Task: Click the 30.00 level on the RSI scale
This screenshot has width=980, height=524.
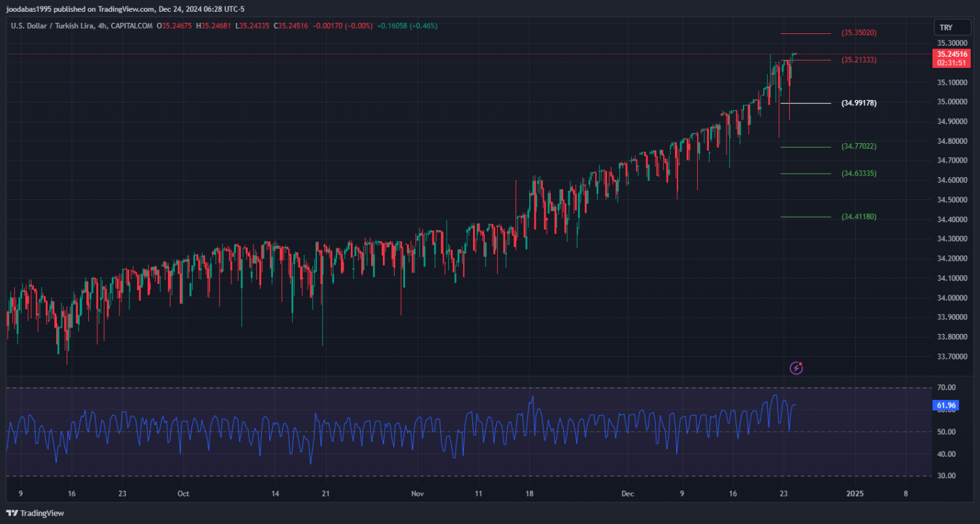Action: pyautogui.click(x=947, y=476)
